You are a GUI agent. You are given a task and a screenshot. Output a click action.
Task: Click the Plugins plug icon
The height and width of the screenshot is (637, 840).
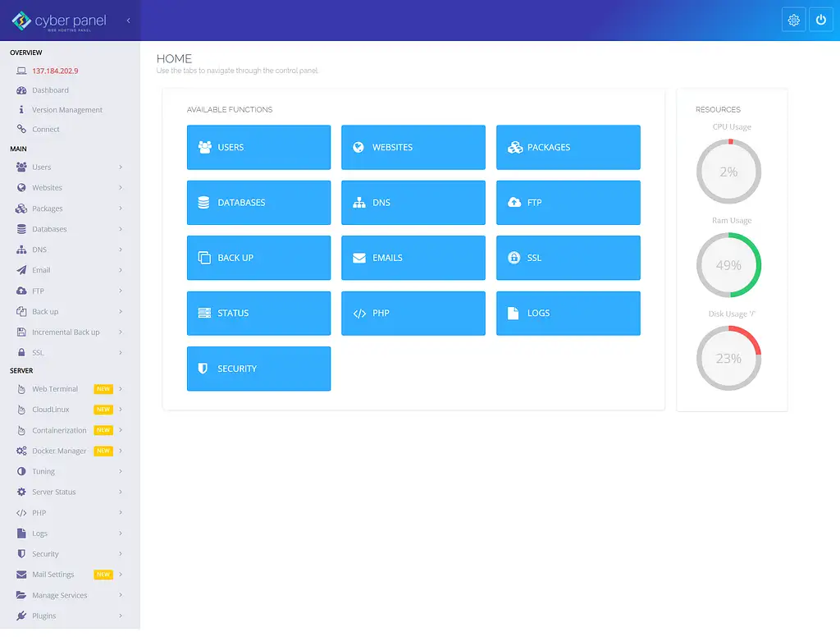(x=21, y=616)
